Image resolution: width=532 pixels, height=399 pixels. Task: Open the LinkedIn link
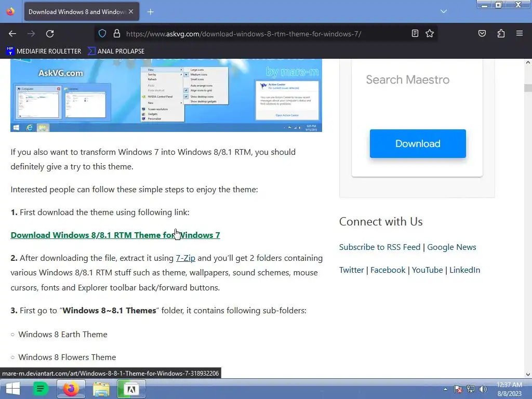click(x=465, y=270)
